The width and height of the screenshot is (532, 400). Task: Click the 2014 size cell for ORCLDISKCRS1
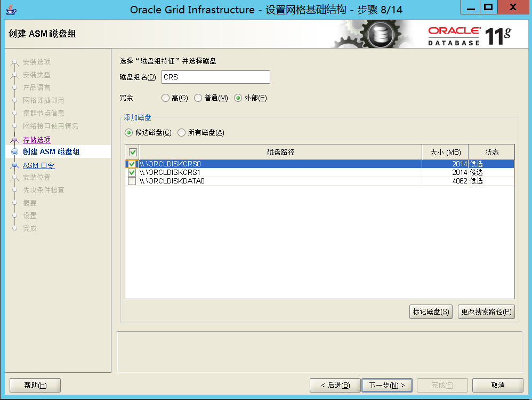click(x=445, y=172)
